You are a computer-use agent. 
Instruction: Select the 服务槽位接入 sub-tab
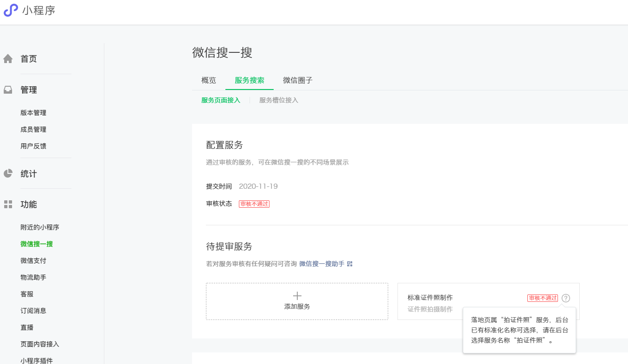click(279, 100)
